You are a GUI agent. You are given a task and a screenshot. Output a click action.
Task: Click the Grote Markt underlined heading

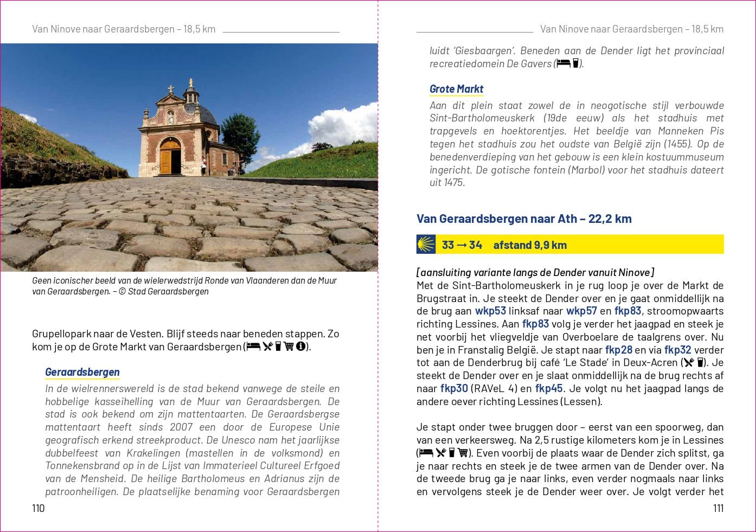[x=456, y=89]
